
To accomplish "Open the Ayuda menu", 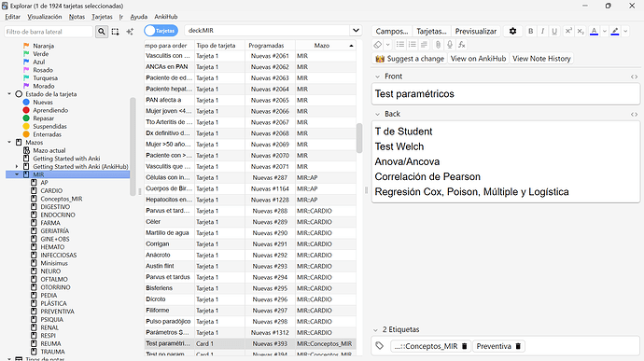I will point(138,17).
